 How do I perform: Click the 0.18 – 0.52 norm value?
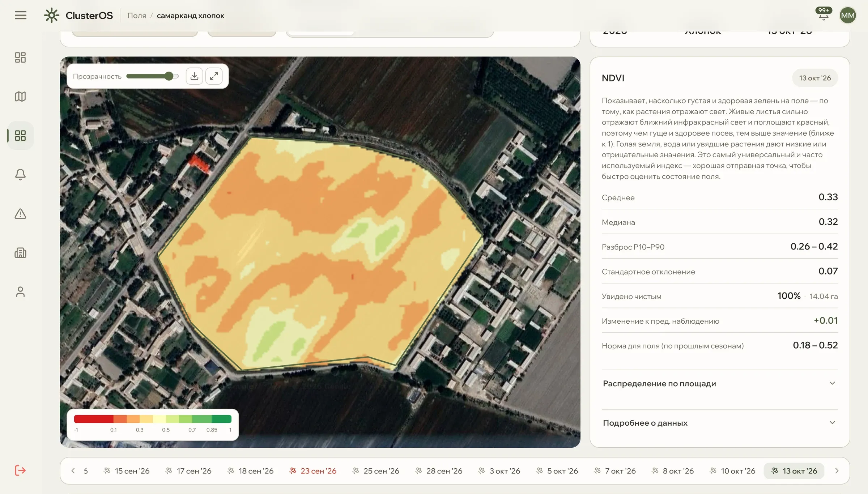coord(815,345)
